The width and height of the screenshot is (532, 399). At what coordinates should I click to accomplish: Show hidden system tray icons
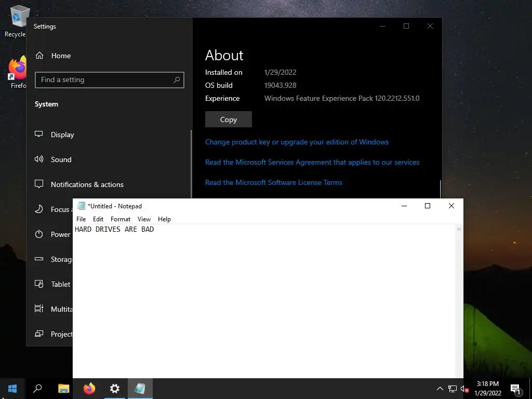(x=440, y=389)
